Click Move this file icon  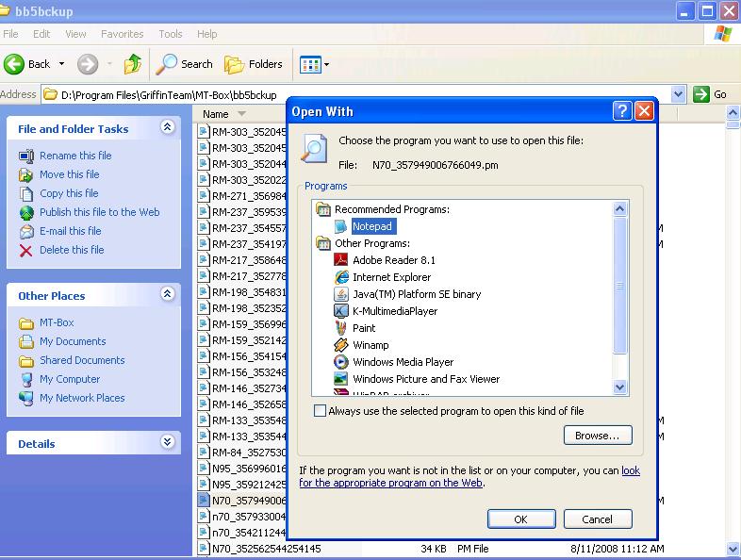coord(26,174)
